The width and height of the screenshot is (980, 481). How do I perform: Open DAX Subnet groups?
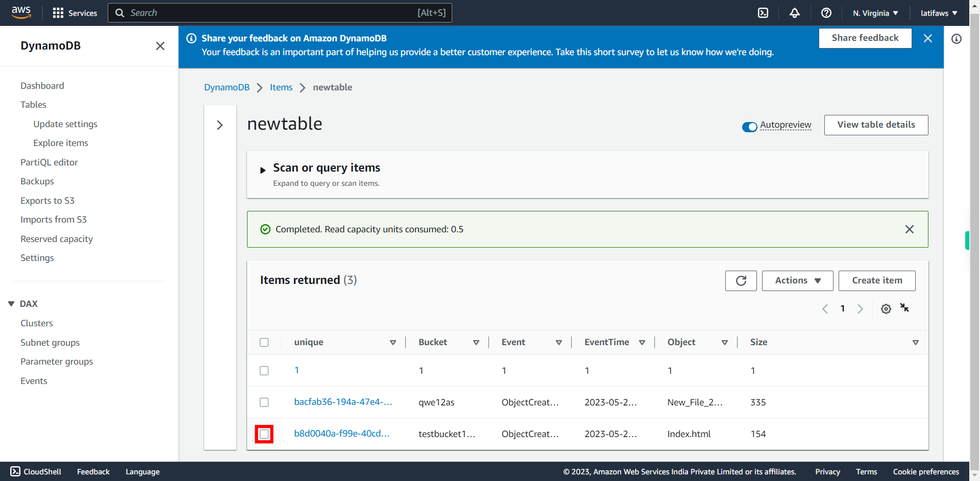point(50,343)
